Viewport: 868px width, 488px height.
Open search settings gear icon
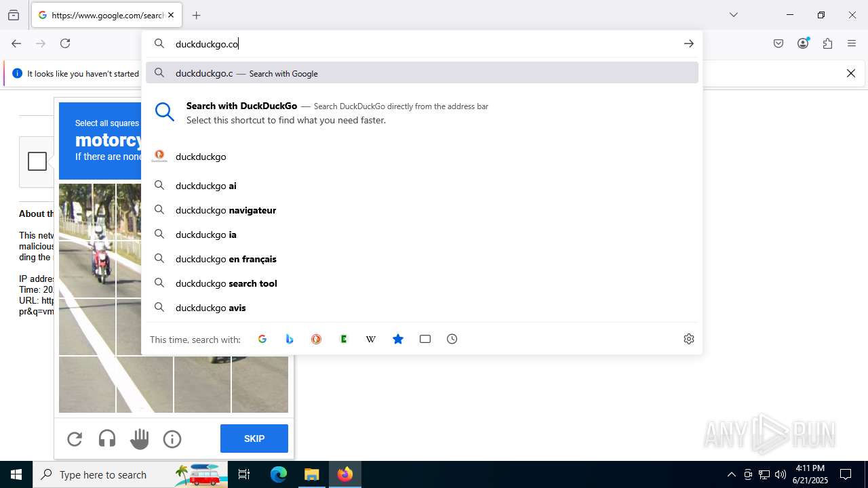coord(689,339)
